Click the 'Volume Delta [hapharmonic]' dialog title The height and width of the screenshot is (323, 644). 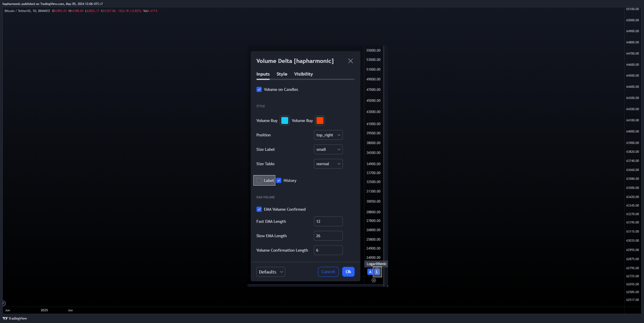[x=295, y=61]
